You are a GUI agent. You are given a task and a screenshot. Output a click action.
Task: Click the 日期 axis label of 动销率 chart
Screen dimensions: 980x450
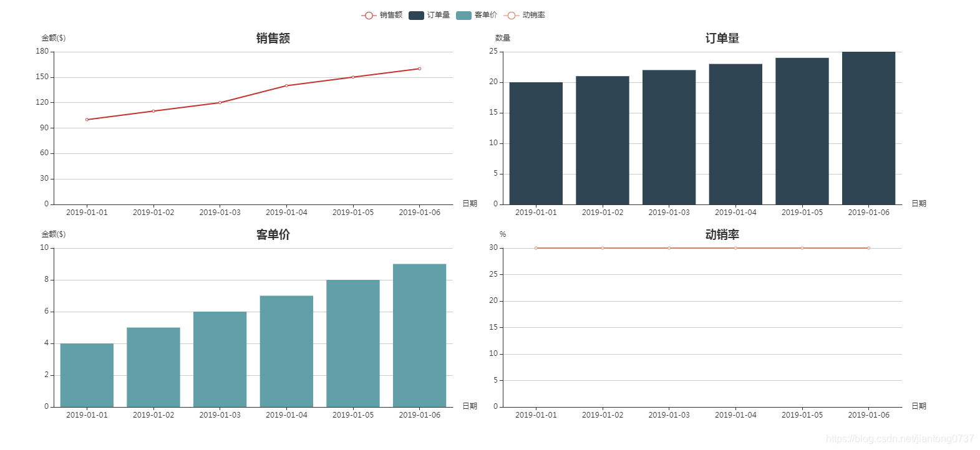coord(919,406)
